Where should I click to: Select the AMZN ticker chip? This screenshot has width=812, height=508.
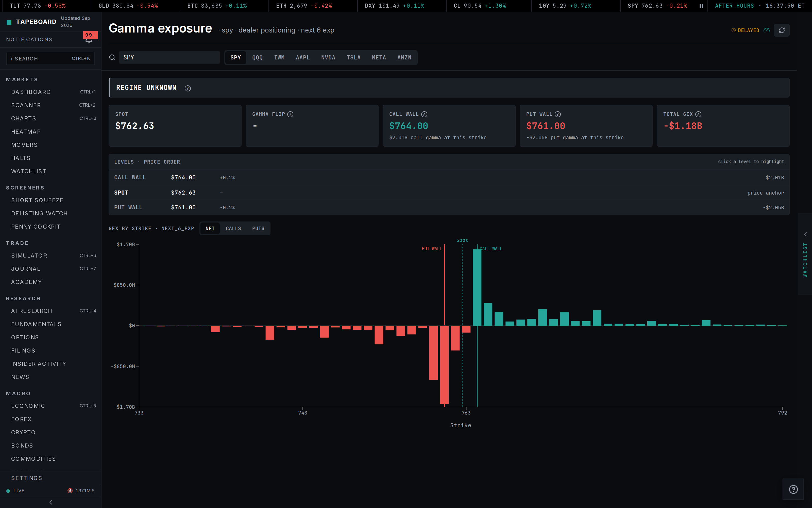pyautogui.click(x=404, y=57)
